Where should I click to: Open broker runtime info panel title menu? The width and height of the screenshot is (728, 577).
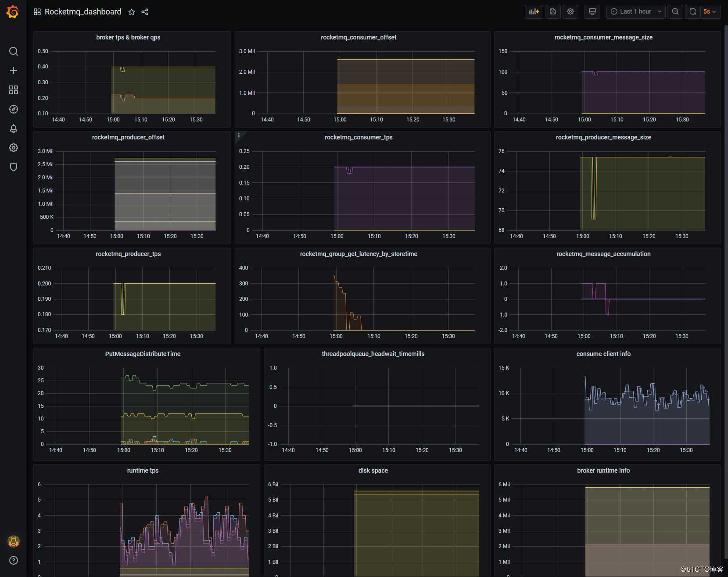pyautogui.click(x=603, y=470)
